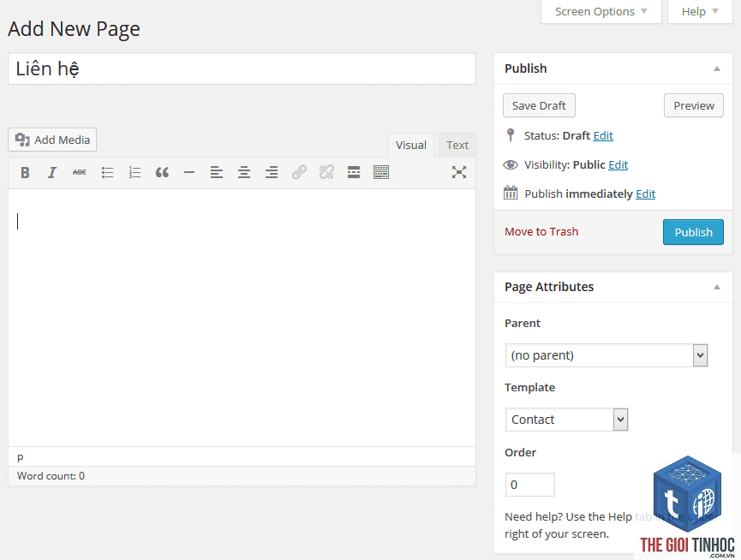
Task: Align text center
Action: [244, 172]
